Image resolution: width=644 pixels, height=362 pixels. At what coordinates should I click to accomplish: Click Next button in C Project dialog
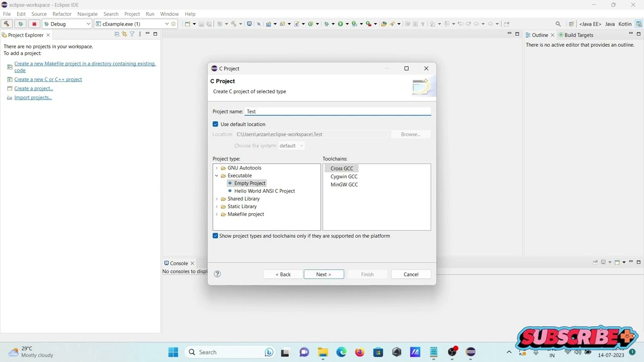tap(324, 275)
